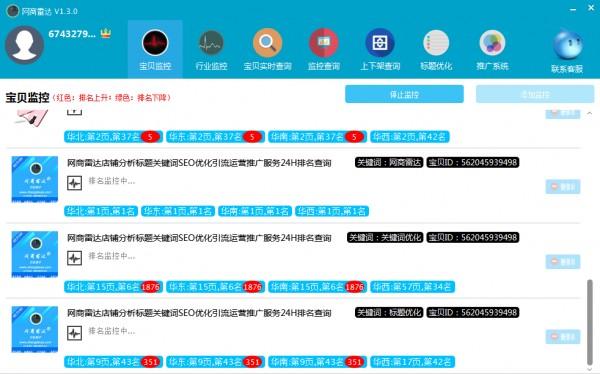Click 华南:第9页,第43名 rank tag
The height and width of the screenshot is (374, 600).
click(318, 362)
